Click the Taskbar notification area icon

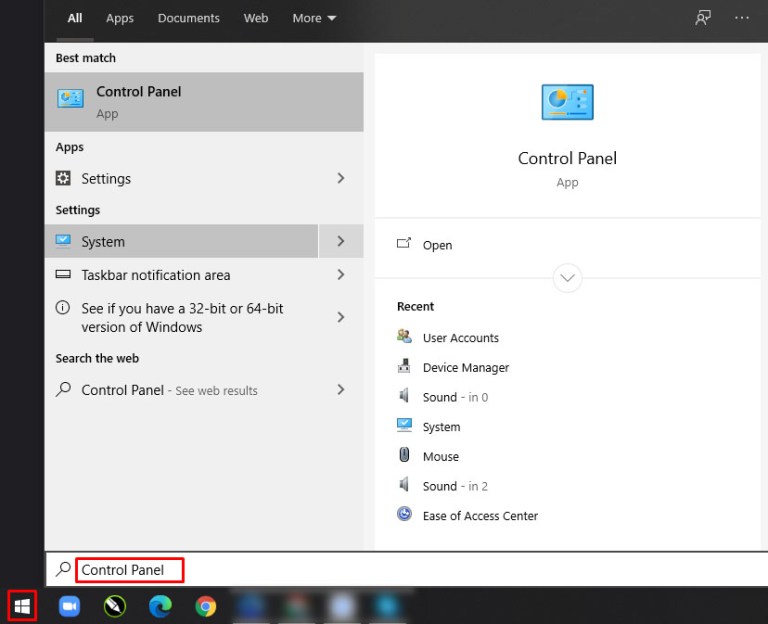63,274
